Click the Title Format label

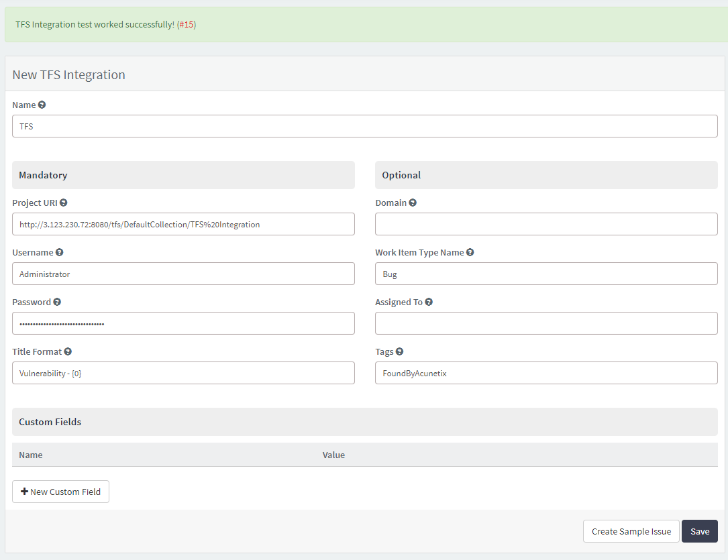coord(37,351)
